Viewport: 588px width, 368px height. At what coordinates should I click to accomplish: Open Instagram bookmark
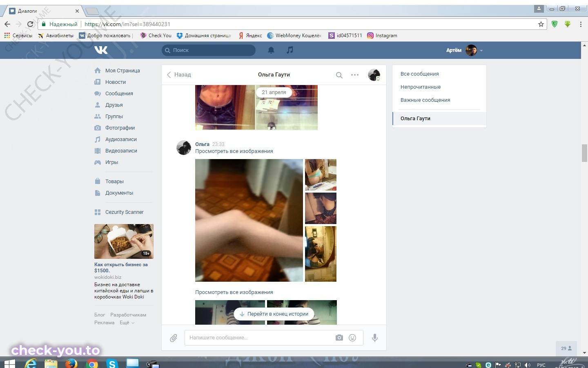pyautogui.click(x=382, y=36)
